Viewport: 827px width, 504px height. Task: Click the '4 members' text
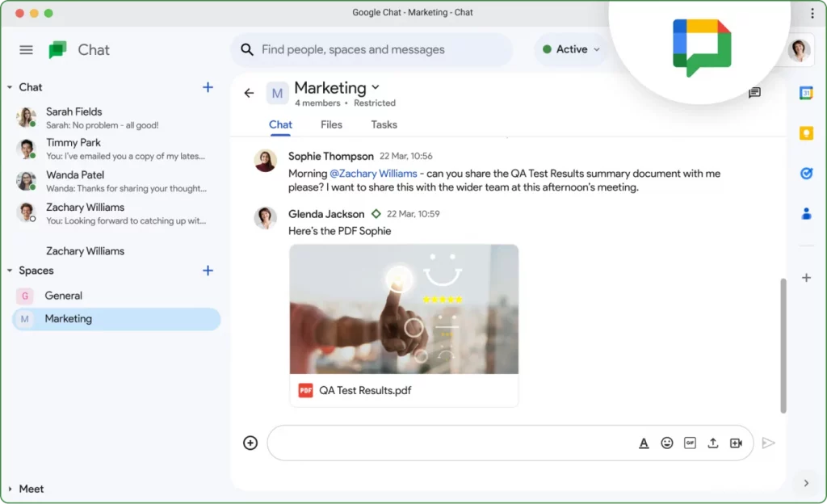click(x=317, y=103)
